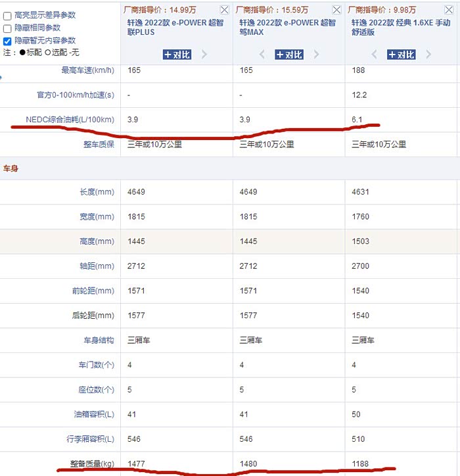Open 轩逸 2022款 经典 1.6XE 手动舒适版 link

click(x=401, y=28)
